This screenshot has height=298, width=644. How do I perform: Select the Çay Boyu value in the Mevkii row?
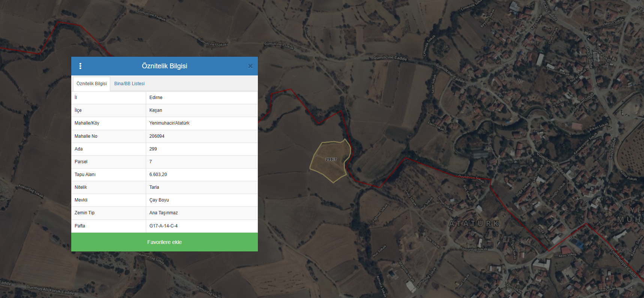(159, 200)
